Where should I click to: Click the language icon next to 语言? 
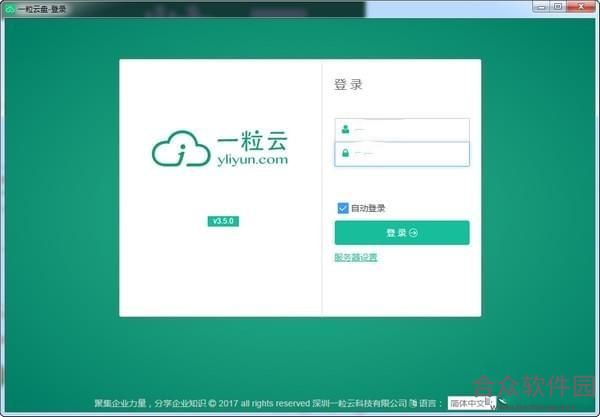[413, 403]
